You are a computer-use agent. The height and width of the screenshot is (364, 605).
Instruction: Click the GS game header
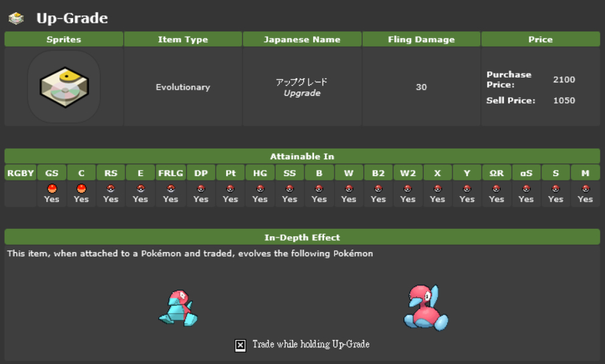click(52, 173)
